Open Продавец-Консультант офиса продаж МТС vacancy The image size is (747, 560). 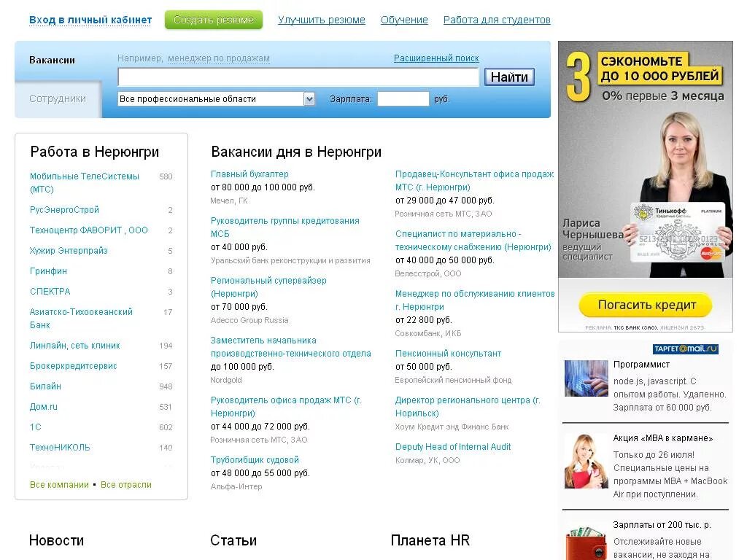[474, 181]
